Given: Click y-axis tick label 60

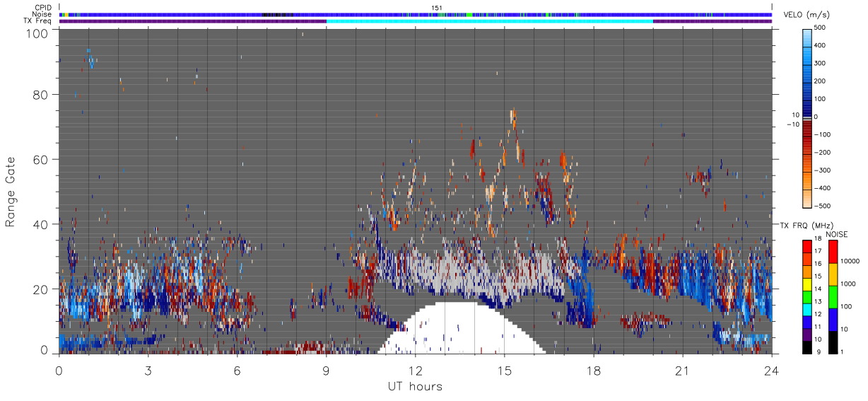Looking at the screenshot, I should click(41, 159).
